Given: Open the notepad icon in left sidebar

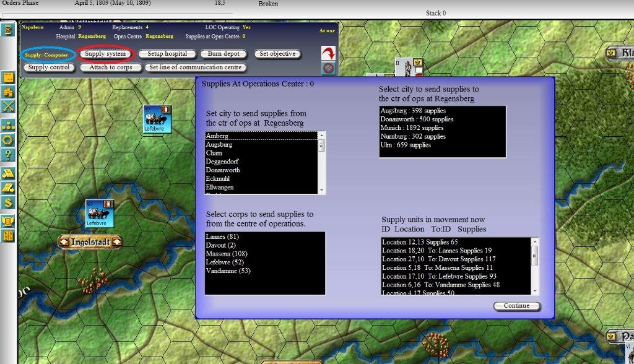Looking at the screenshot, I should point(8,77).
